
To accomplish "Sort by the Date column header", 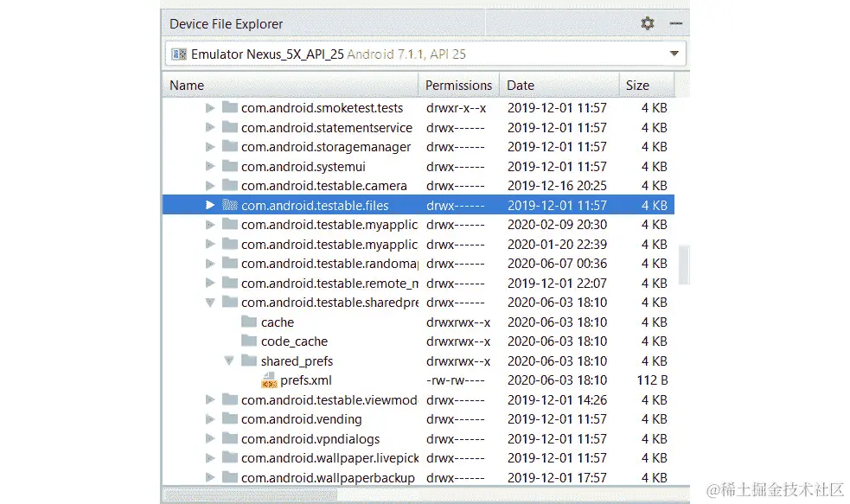I will [x=559, y=85].
